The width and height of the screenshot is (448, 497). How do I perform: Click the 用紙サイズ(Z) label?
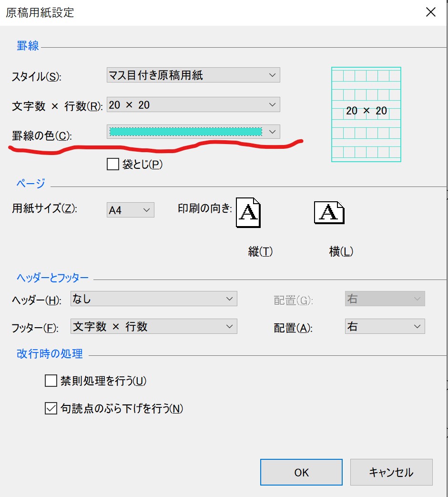pos(44,208)
